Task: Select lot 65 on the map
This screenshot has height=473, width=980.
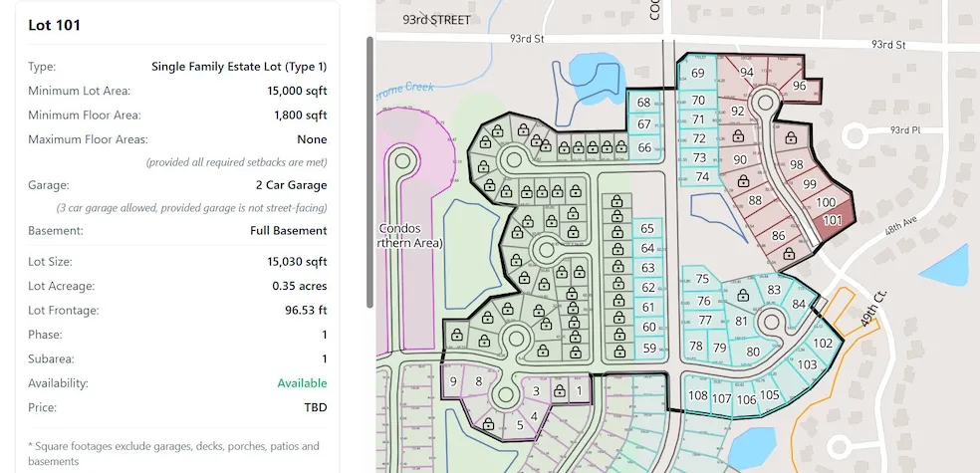Action: [647, 229]
